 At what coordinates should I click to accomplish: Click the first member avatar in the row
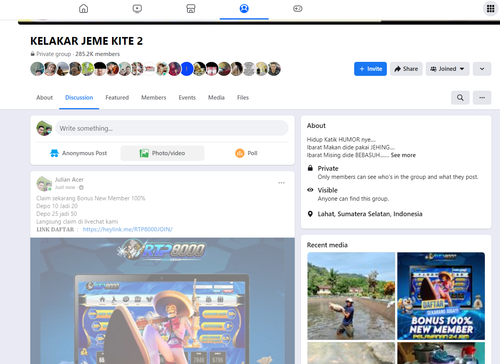point(37,69)
